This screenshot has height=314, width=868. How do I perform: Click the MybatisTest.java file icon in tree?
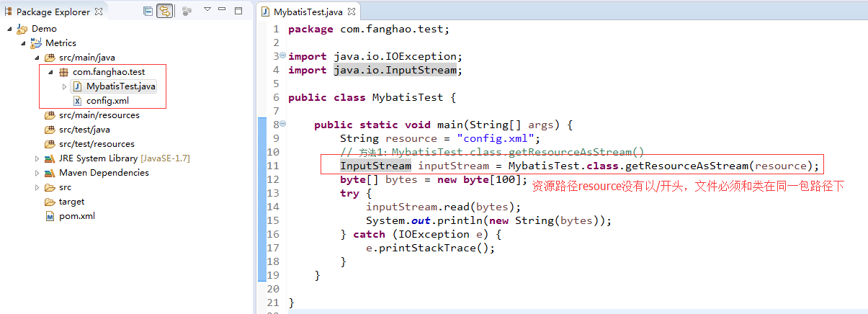pyautogui.click(x=77, y=86)
